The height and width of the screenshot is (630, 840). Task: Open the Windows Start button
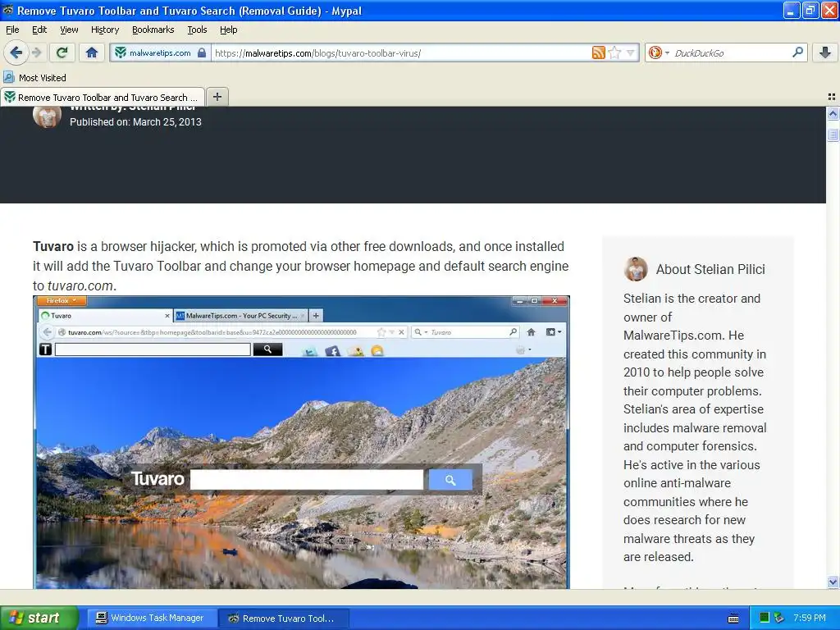click(x=39, y=618)
